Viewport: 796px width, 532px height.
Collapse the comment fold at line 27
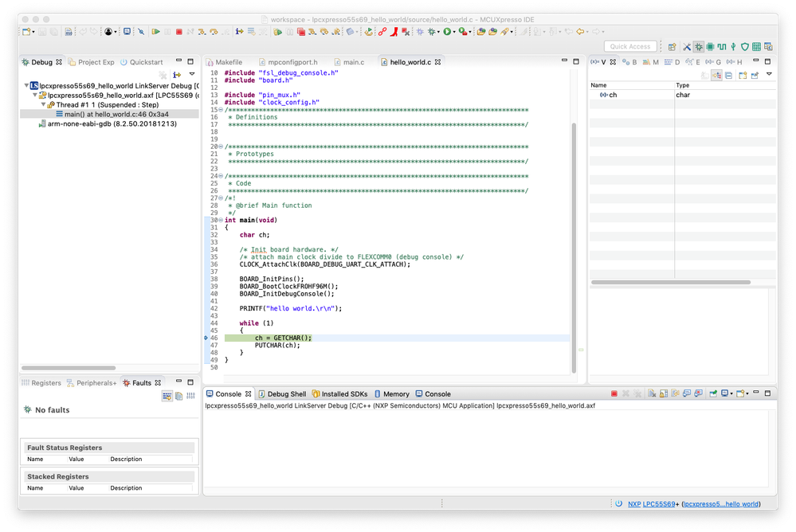click(x=221, y=198)
